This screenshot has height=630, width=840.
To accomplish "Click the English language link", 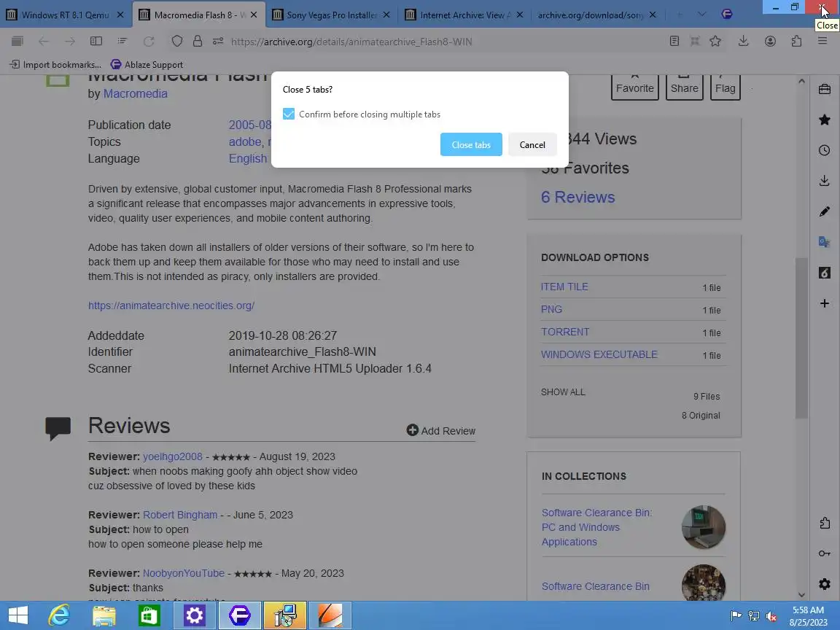I will pos(248,158).
